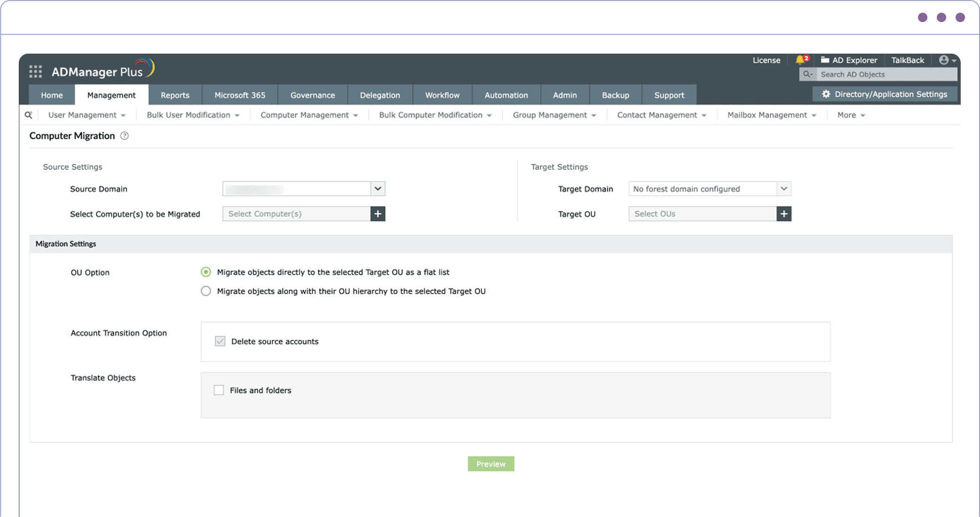
Task: Click the Preview button
Action: (x=491, y=464)
